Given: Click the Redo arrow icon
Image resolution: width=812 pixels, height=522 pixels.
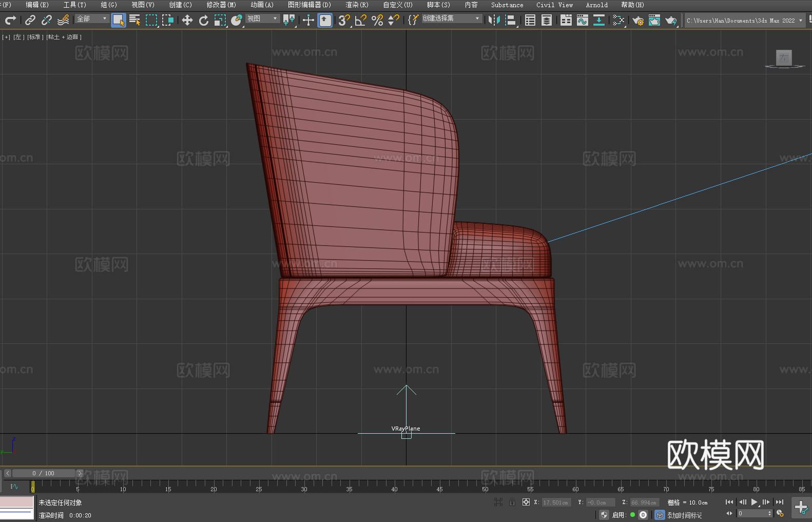Looking at the screenshot, I should click(x=10, y=20).
